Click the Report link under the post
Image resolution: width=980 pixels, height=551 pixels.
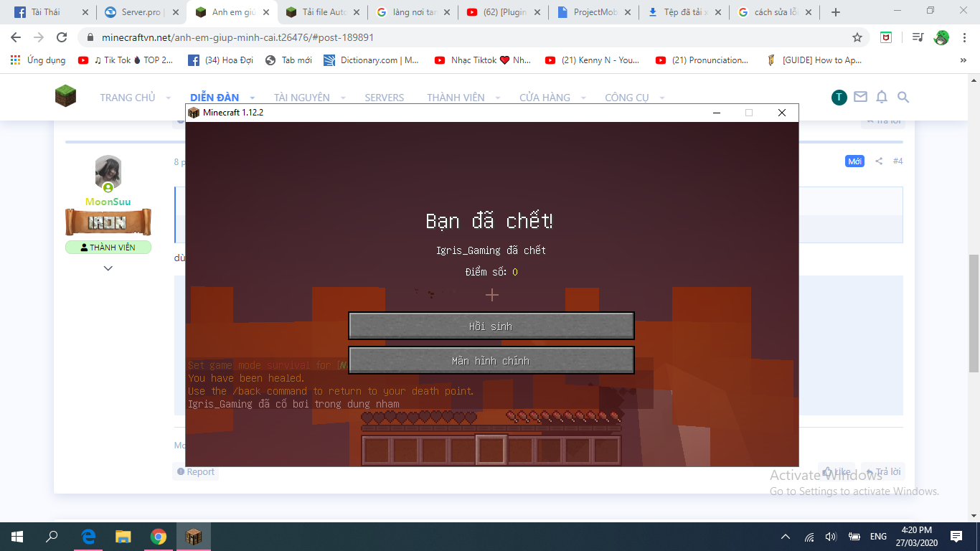pos(195,471)
